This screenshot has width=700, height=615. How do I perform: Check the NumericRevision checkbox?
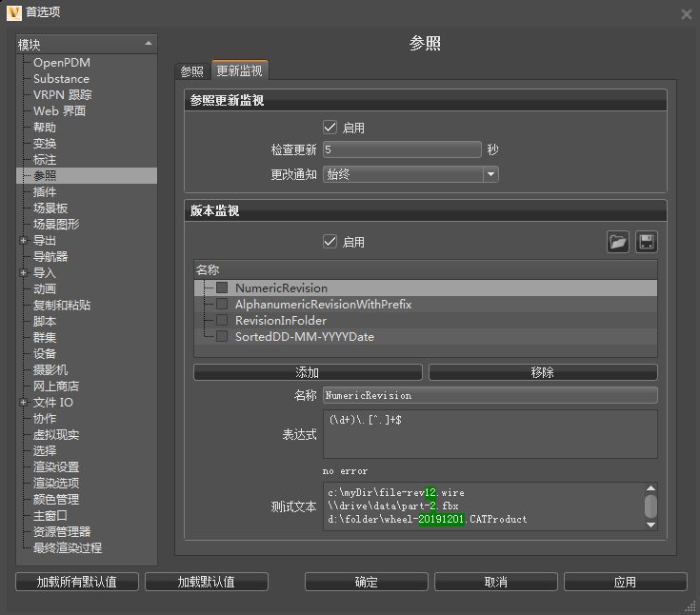(222, 288)
